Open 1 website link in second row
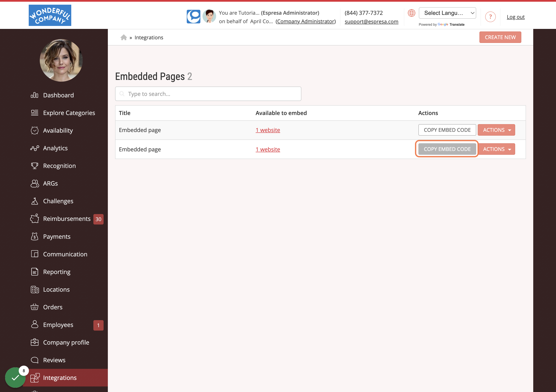 point(268,149)
